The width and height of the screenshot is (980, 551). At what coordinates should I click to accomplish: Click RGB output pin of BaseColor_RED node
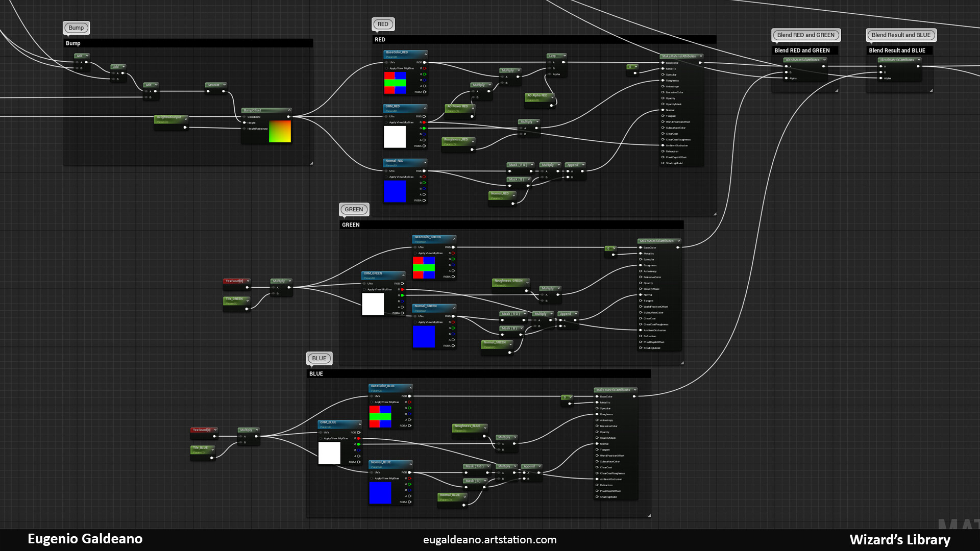coord(425,62)
